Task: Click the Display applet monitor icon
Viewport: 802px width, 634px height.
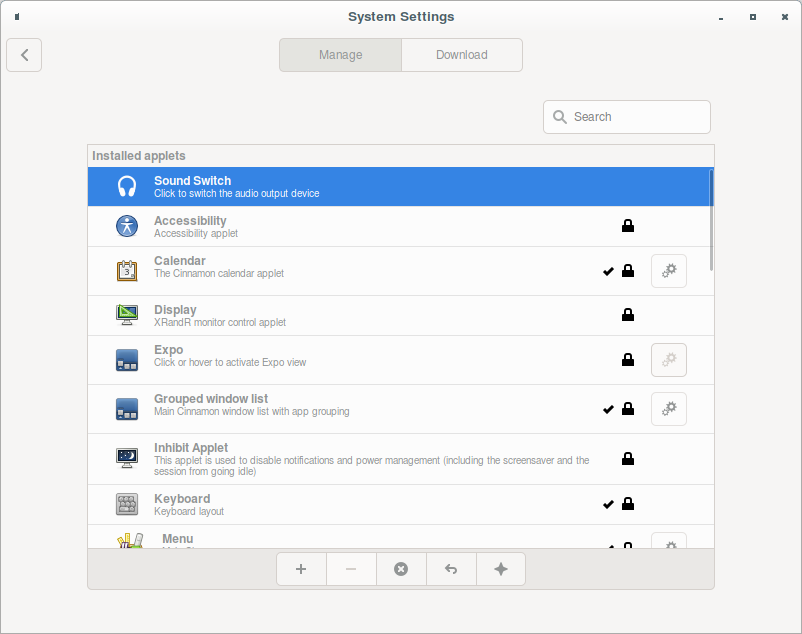Action: click(127, 315)
